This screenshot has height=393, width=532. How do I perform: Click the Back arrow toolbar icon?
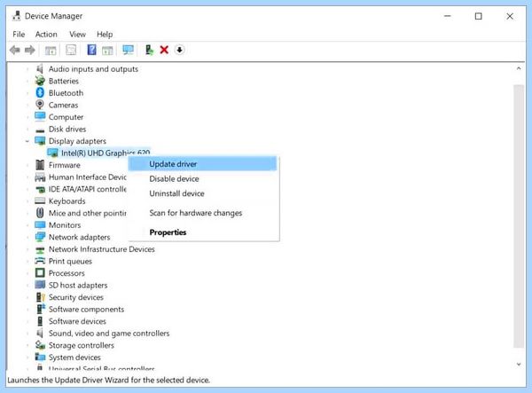click(x=14, y=51)
